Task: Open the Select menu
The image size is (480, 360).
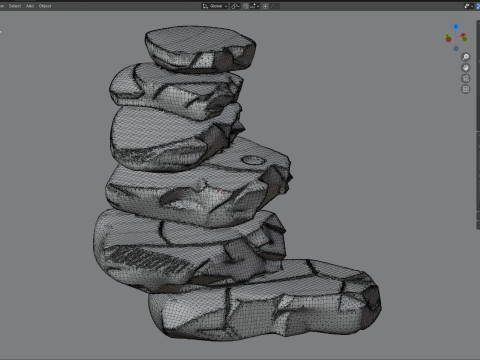Action: coord(15,6)
